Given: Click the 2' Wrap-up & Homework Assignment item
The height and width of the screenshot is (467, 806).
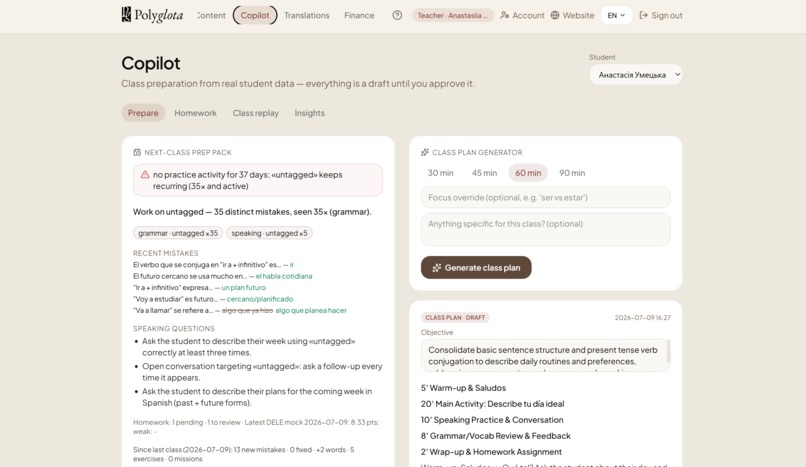Looking at the screenshot, I should [491, 452].
